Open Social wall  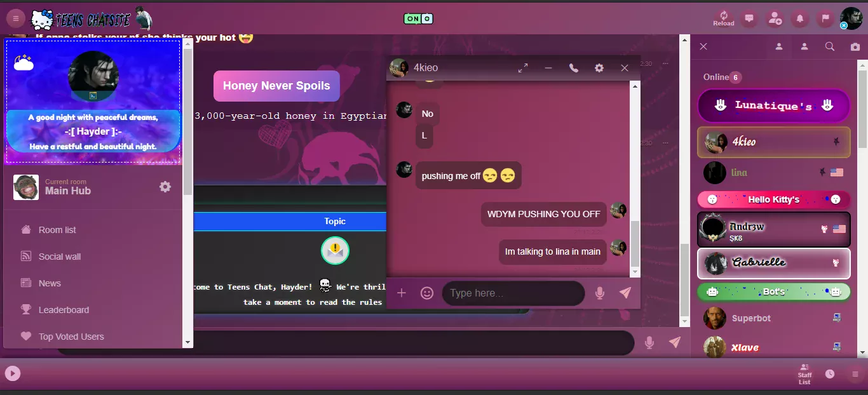[x=60, y=257]
